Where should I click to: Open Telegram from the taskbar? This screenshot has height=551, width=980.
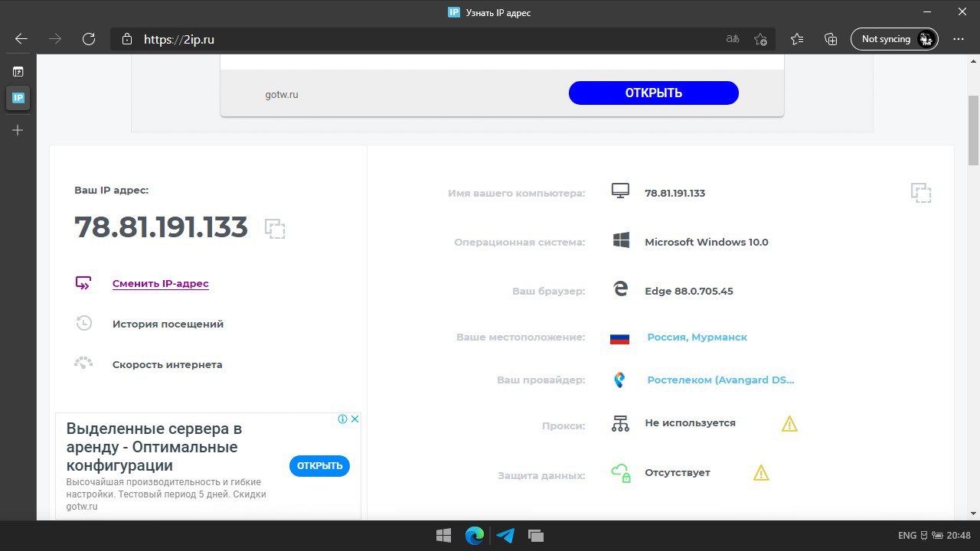(505, 536)
